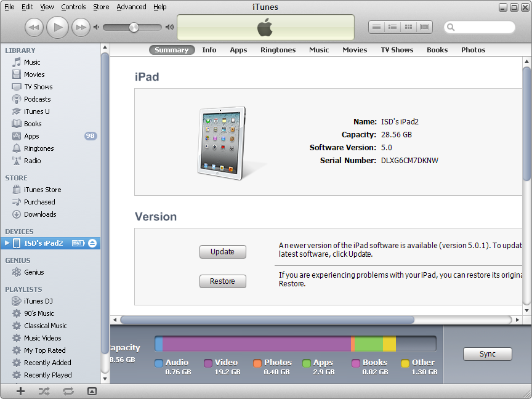Click the Sync button
The width and height of the screenshot is (532, 399).
point(487,354)
